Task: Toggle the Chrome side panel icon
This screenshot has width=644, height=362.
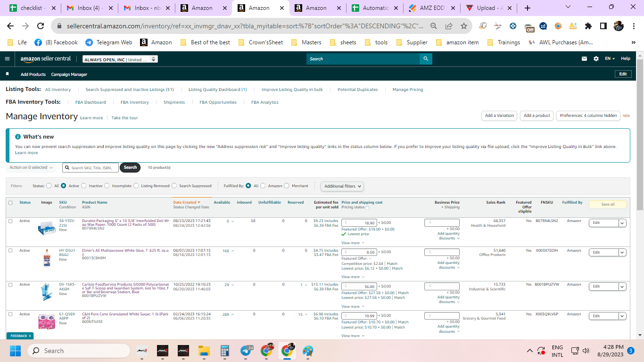Action: [x=603, y=26]
